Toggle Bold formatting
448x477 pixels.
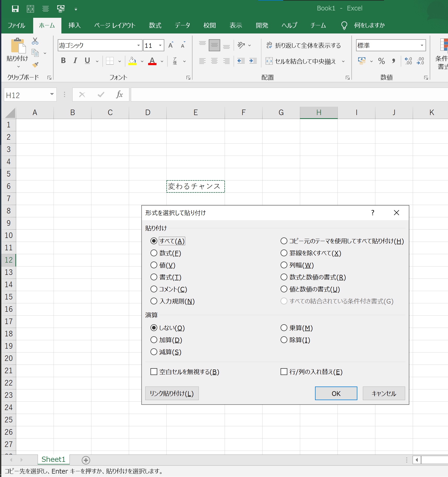[63, 61]
